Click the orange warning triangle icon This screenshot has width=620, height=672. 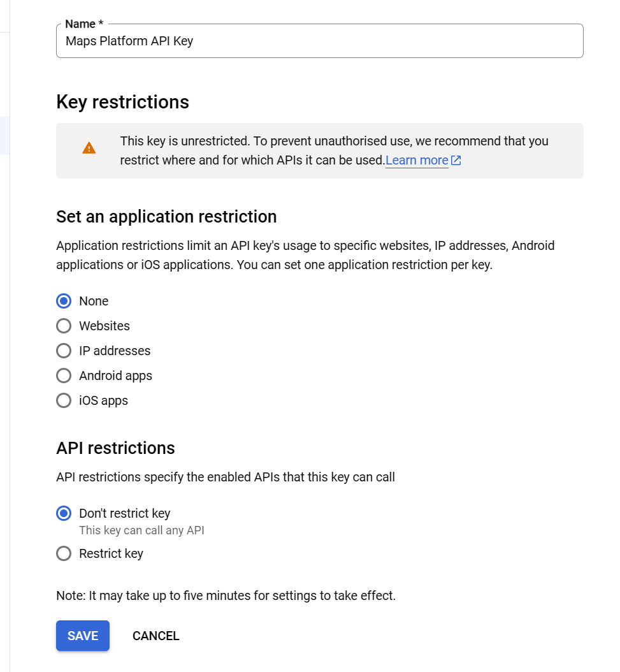[89, 148]
